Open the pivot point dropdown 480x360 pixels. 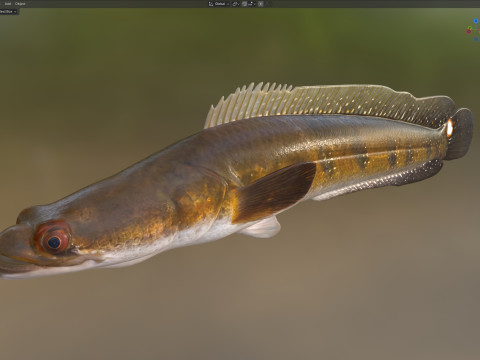pos(236,4)
